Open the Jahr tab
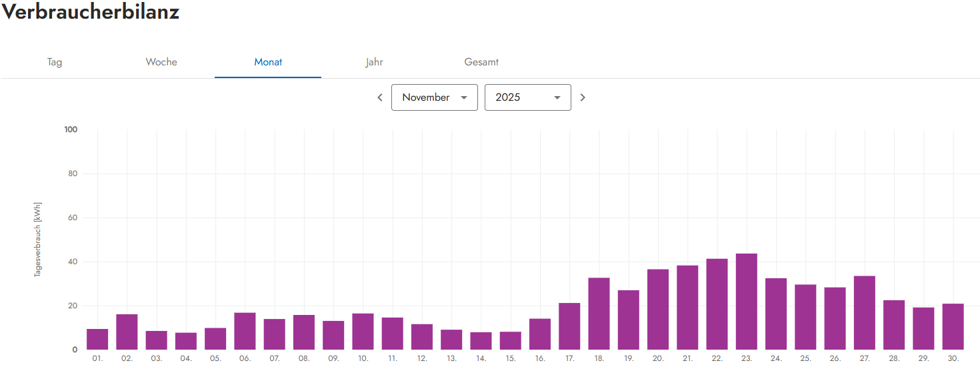Screen dimensions: 980x369 (x=374, y=62)
